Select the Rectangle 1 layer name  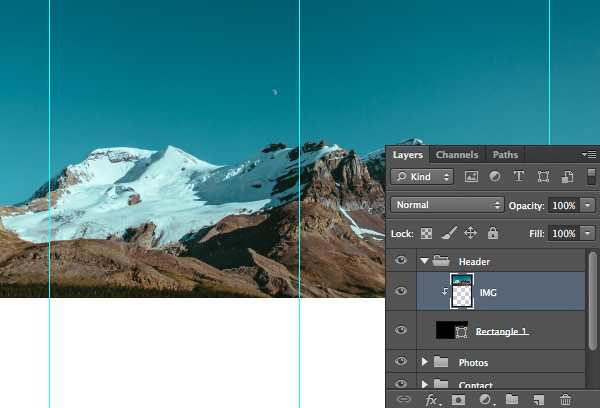[x=502, y=331]
